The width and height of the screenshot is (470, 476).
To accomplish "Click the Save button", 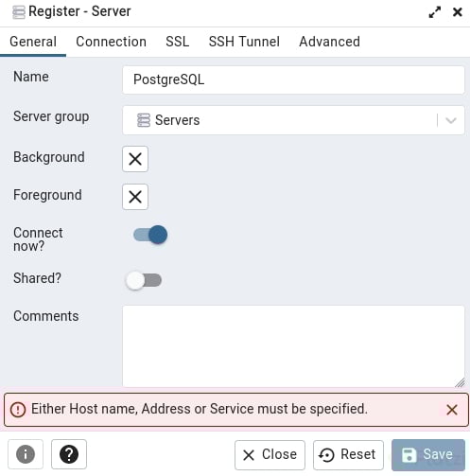I will [428, 454].
